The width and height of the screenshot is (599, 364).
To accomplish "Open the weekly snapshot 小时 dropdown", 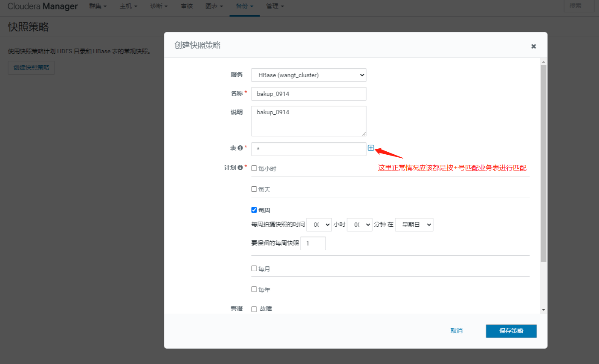I will pos(319,225).
